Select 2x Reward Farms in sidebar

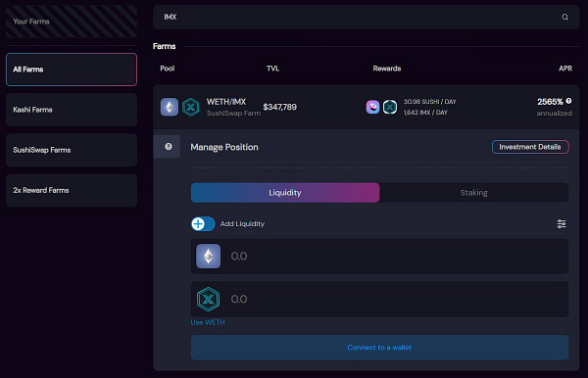tap(72, 190)
